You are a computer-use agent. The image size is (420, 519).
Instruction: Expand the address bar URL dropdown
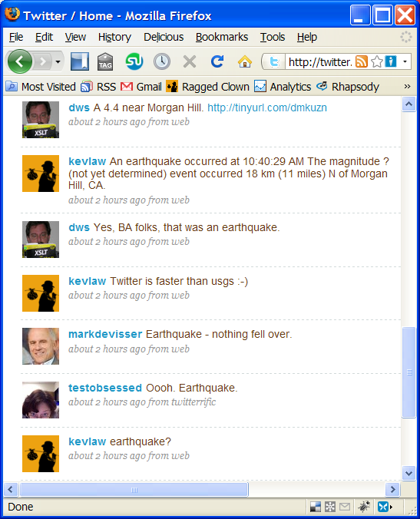tap(405, 61)
